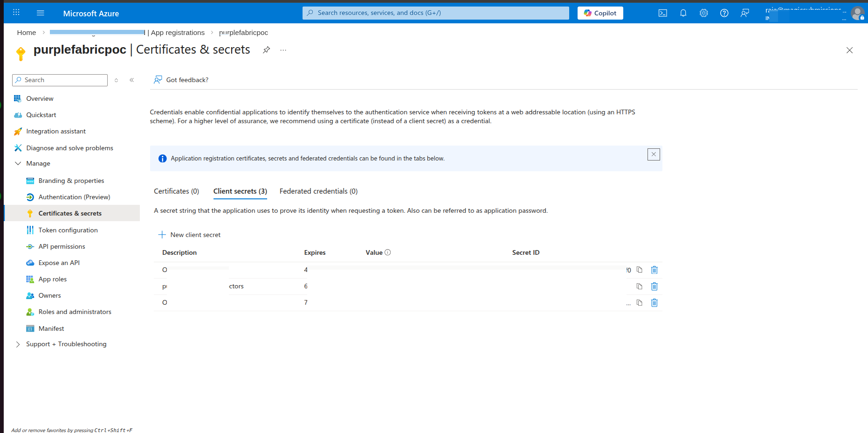Click the Description column header
Viewport: 868px width, 433px height.
[179, 252]
